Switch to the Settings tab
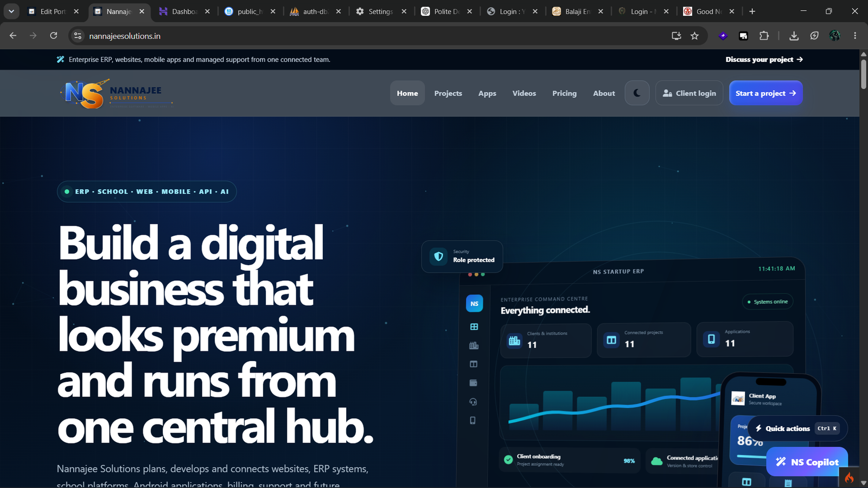 click(381, 11)
